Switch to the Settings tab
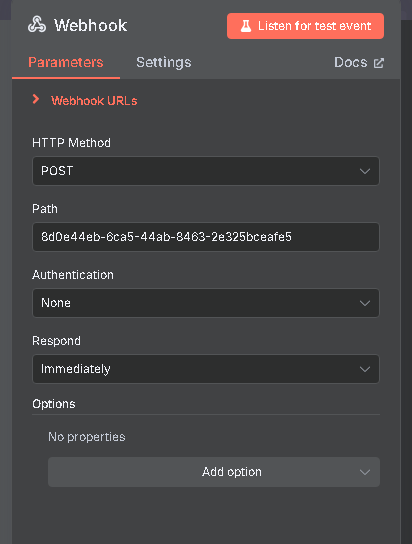412x544 pixels. 163,62
